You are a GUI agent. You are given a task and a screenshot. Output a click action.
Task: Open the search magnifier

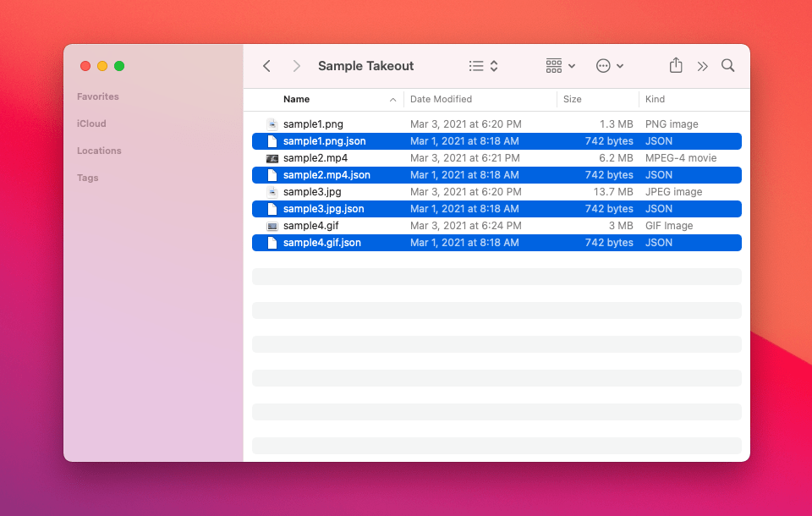tap(727, 65)
